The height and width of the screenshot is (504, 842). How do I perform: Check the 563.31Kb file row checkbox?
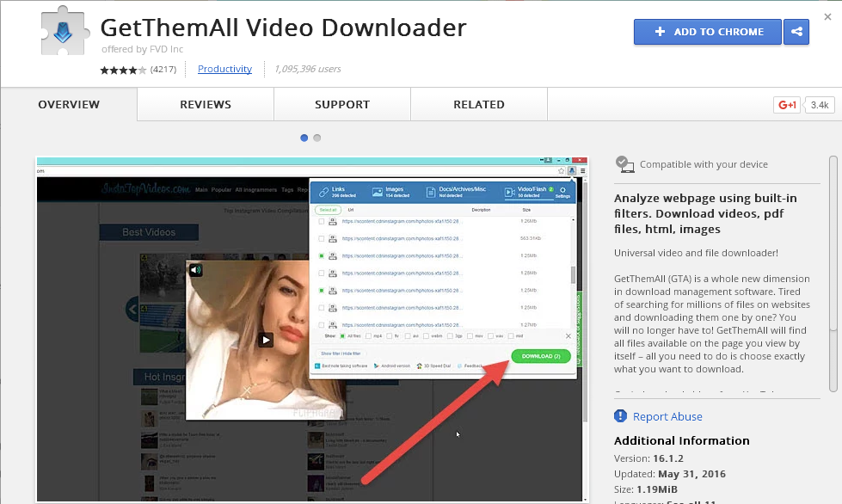321,238
